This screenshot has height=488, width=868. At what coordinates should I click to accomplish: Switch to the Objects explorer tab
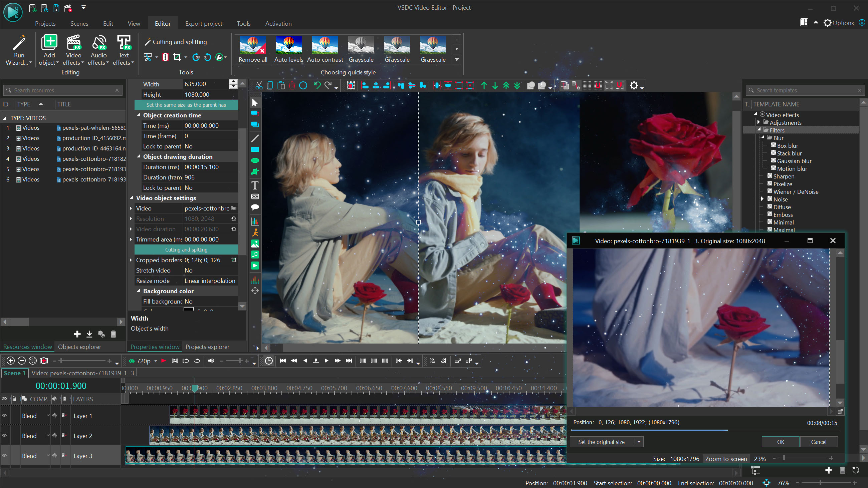[79, 347]
